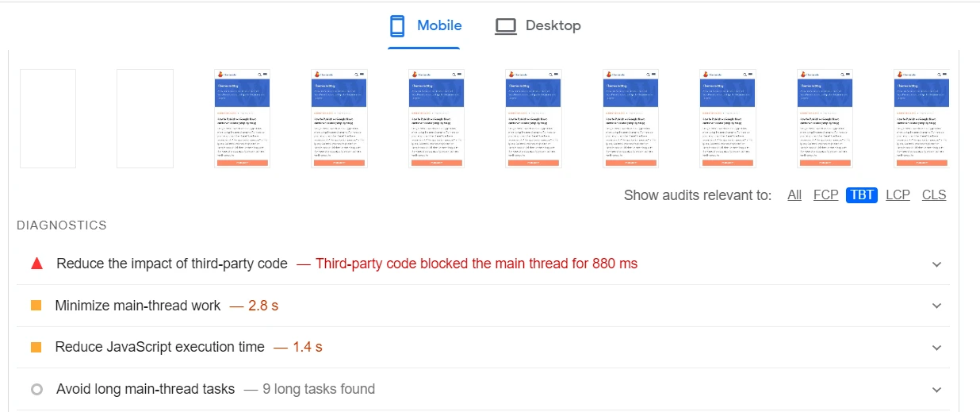Click the Mobile phone icon
Viewport: 980px width, 412px height.
pyautogui.click(x=397, y=26)
